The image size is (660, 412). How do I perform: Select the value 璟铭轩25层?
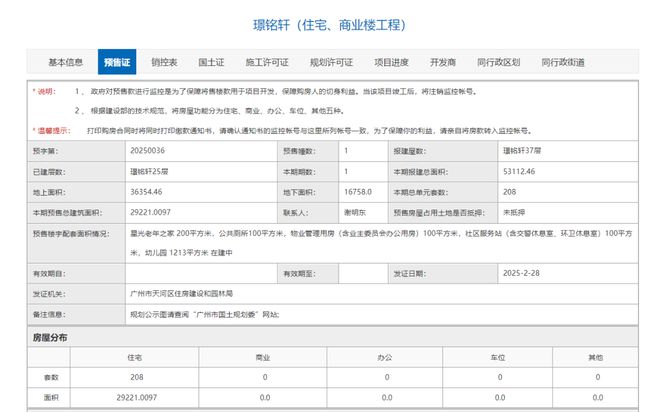(149, 172)
